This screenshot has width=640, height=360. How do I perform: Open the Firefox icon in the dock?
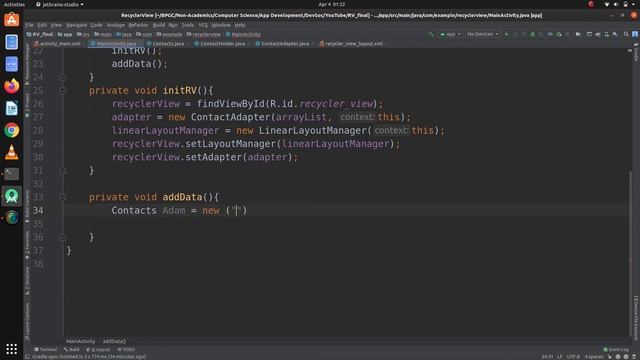pos(11,86)
